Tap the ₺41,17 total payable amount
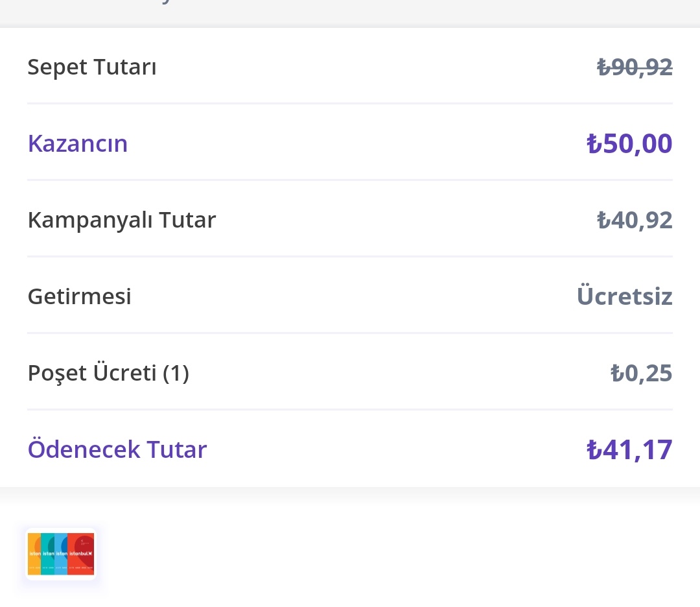Image resolution: width=700 pixels, height=607 pixels. pyautogui.click(x=629, y=449)
